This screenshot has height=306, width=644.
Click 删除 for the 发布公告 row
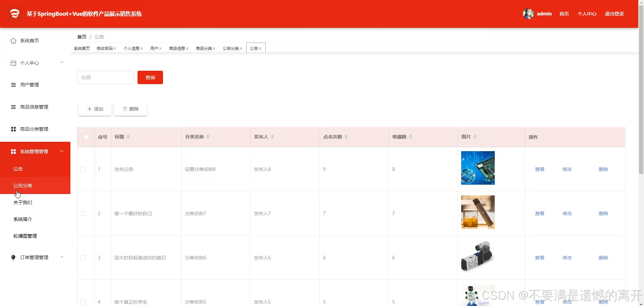click(x=603, y=169)
